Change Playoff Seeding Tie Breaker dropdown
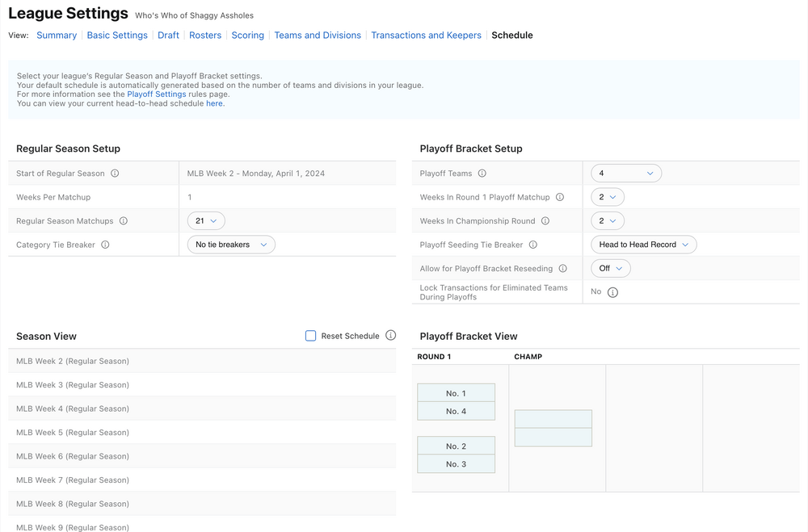The width and height of the screenshot is (808, 532). click(643, 245)
